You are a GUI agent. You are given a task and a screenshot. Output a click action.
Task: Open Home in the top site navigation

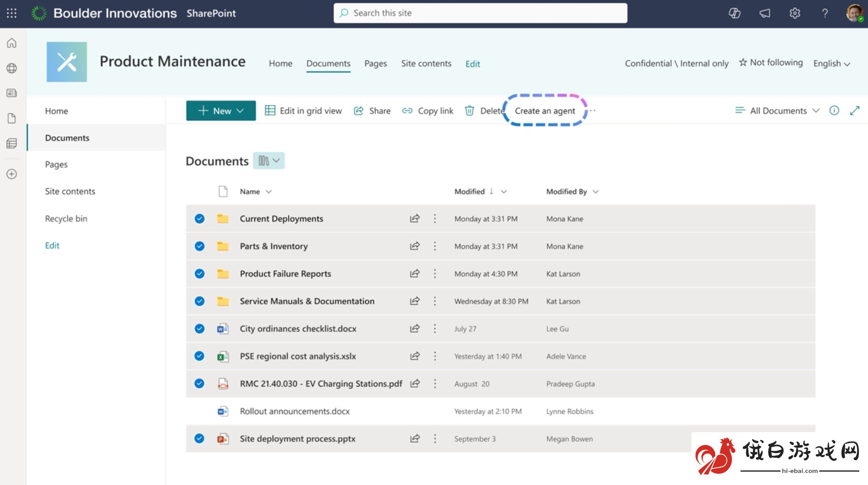point(280,63)
